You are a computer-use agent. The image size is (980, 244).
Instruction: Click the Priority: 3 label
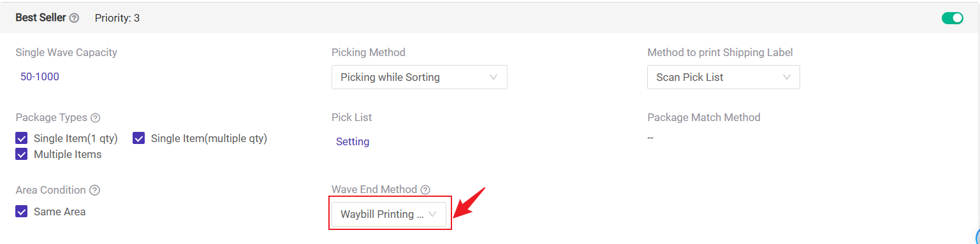pyautogui.click(x=117, y=18)
